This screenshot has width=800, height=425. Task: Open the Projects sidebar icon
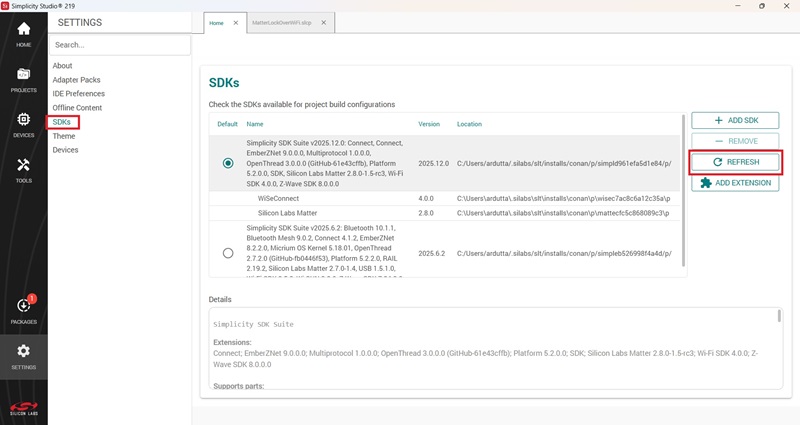point(23,78)
